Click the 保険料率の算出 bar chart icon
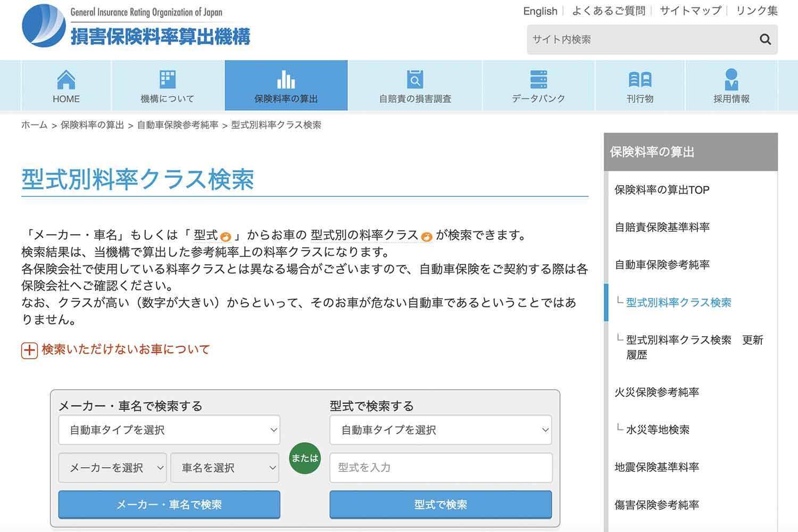798x532 pixels. tap(286, 79)
